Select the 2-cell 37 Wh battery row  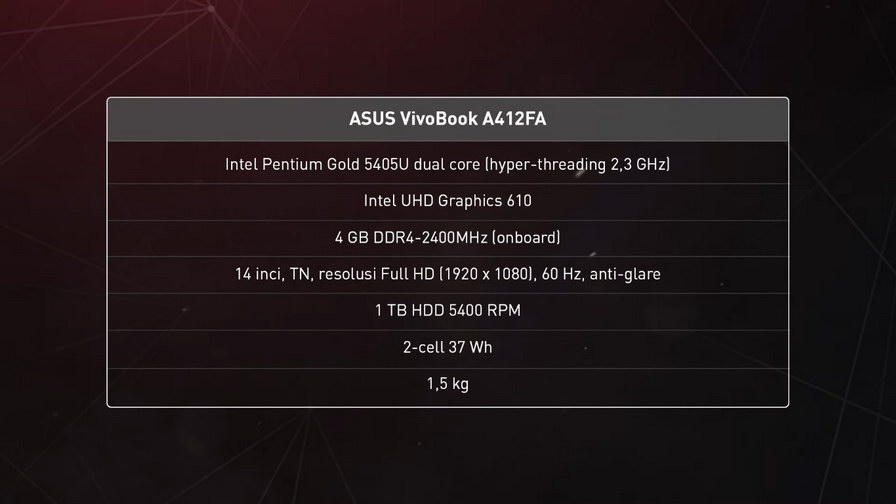(447, 347)
